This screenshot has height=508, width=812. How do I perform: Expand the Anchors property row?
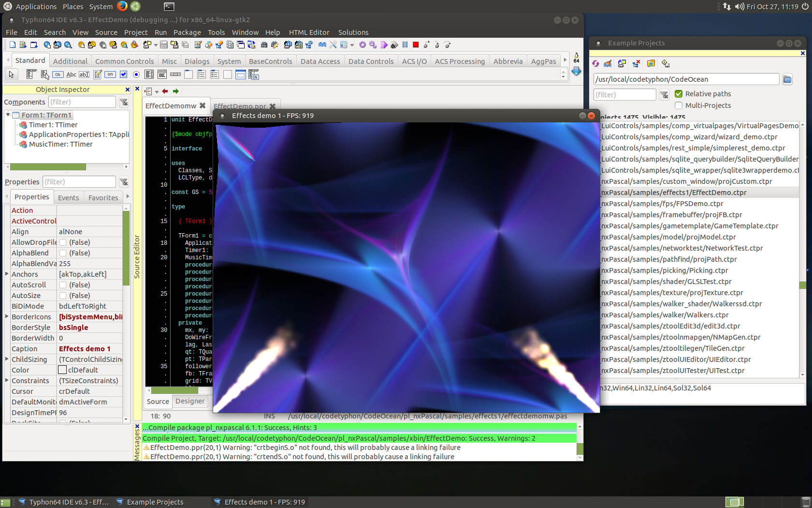pyautogui.click(x=7, y=274)
